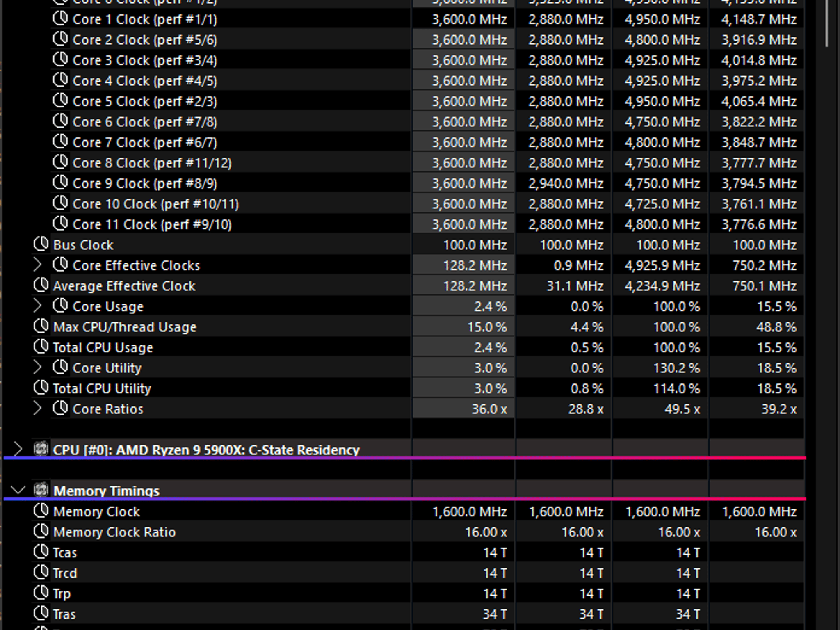Click the clock icon beside Core 9 Clock
Screen dimensions: 840x630
61,183
